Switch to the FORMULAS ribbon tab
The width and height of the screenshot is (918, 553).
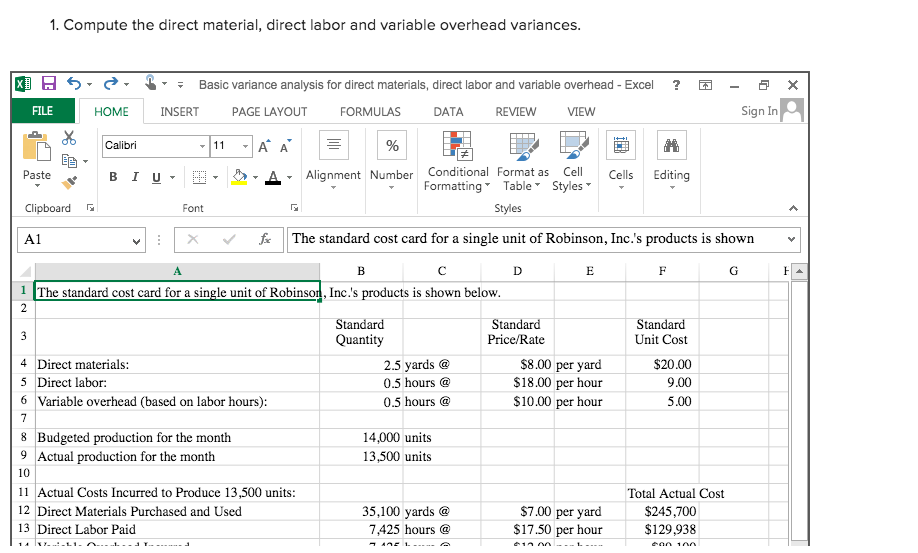coord(370,112)
